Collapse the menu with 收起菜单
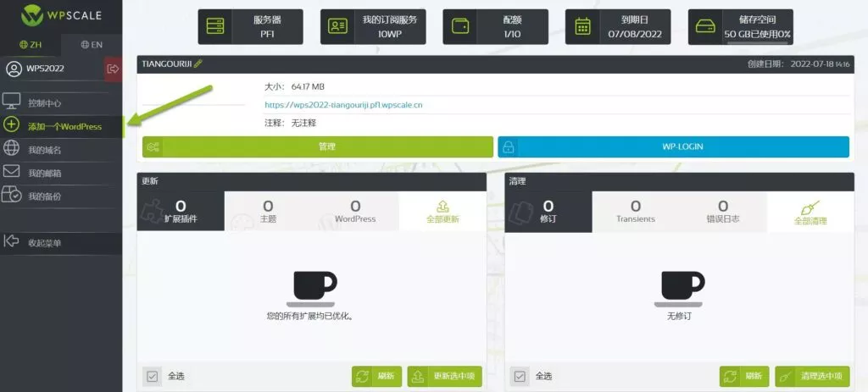The height and width of the screenshot is (392, 868). tap(61, 243)
